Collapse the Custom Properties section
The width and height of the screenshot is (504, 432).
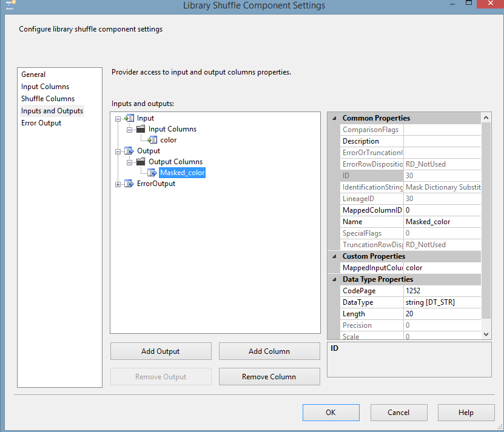click(334, 256)
